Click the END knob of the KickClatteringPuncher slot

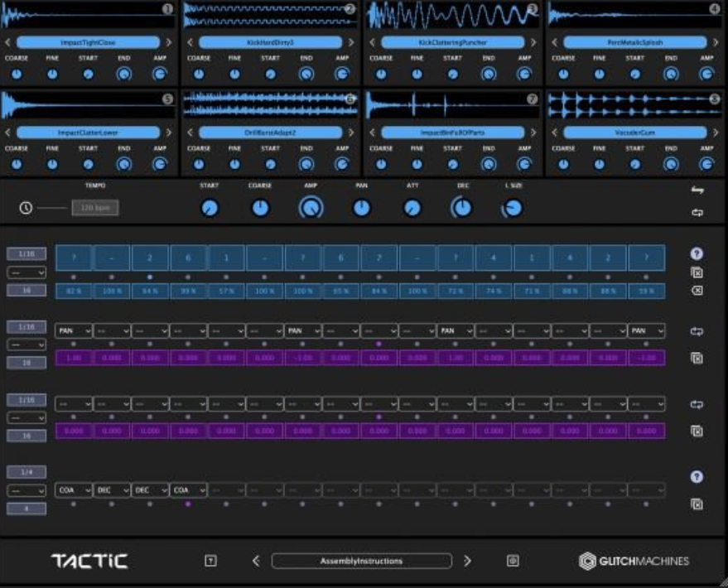click(x=489, y=74)
